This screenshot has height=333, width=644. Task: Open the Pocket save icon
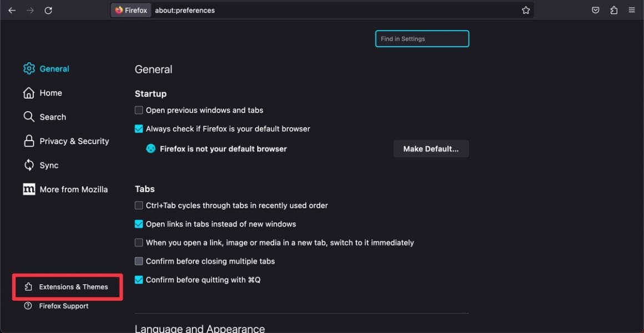(x=596, y=10)
